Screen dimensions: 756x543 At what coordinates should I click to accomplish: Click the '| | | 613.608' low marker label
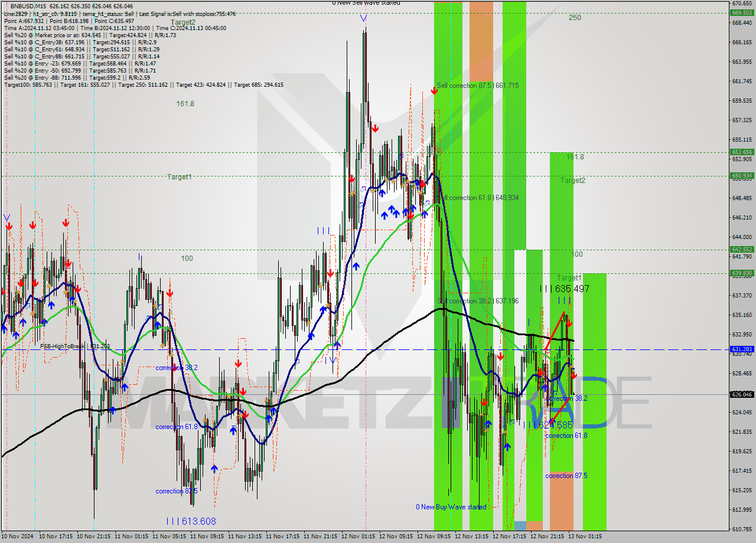pos(191,521)
